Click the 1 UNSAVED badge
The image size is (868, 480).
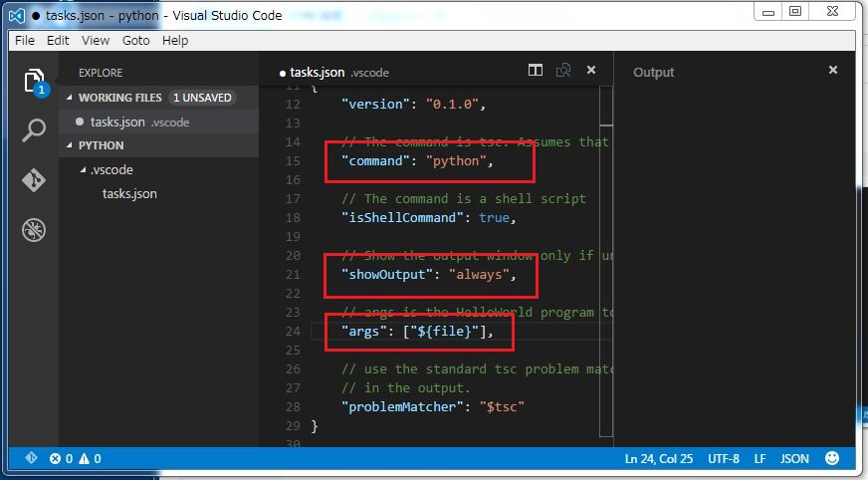pos(202,98)
